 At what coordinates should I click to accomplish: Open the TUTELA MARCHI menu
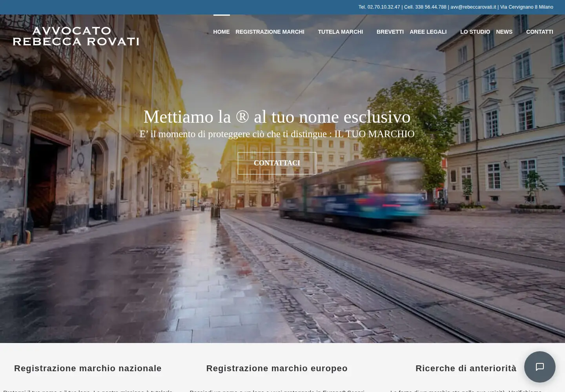coord(340,32)
